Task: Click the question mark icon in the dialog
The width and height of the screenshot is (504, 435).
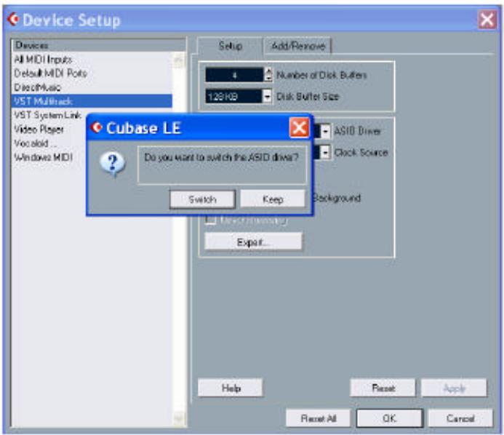Action: coord(112,164)
